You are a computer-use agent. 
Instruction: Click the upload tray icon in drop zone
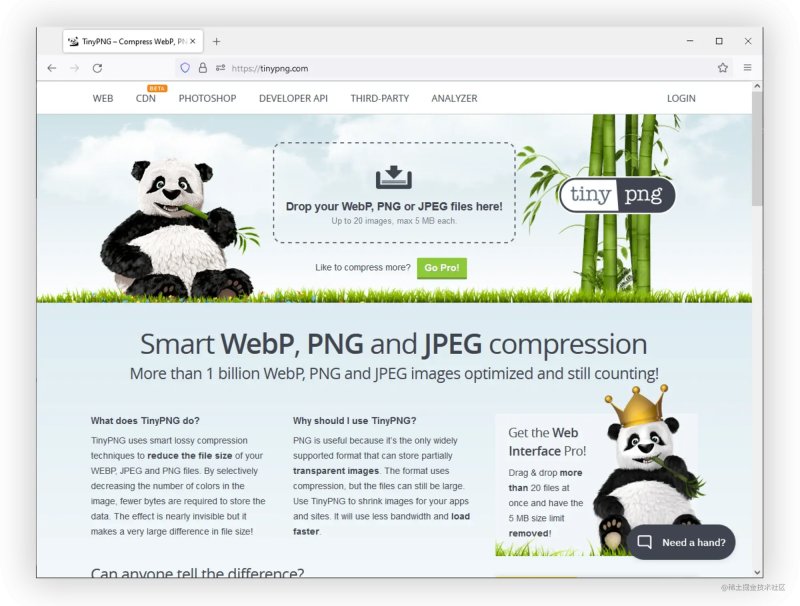(393, 178)
